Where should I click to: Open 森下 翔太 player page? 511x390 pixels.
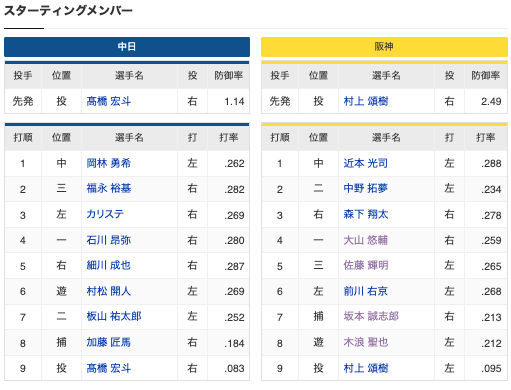click(366, 214)
